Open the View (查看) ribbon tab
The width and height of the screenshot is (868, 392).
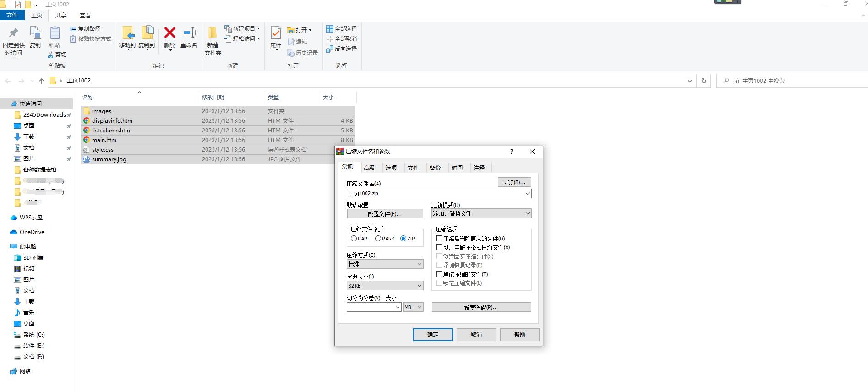(x=85, y=15)
